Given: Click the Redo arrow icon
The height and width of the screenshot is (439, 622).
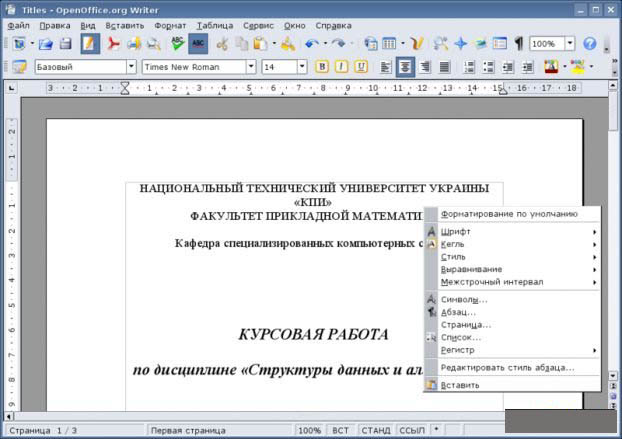Looking at the screenshot, I should pos(338,44).
